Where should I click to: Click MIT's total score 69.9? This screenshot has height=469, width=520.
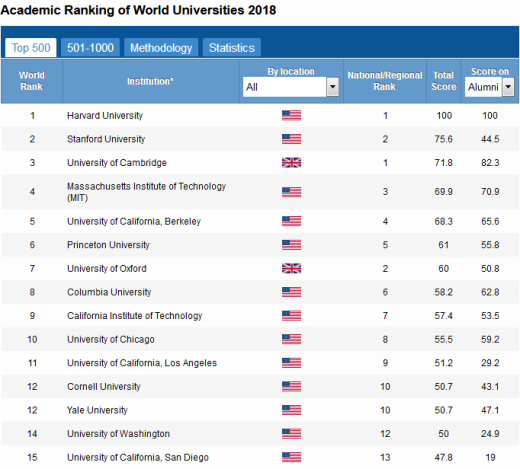pos(444,192)
